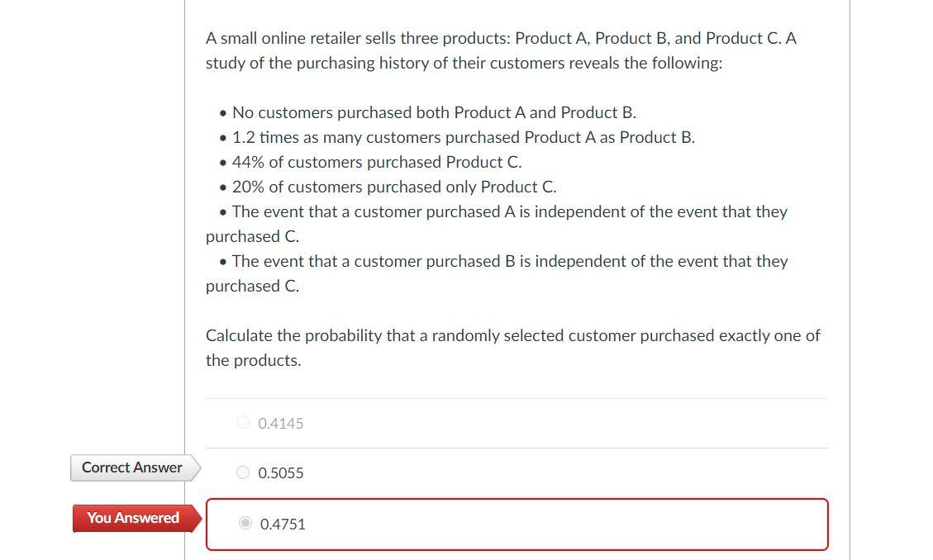Select the 0.4145 radio button
933x560 pixels.
pos(243,422)
